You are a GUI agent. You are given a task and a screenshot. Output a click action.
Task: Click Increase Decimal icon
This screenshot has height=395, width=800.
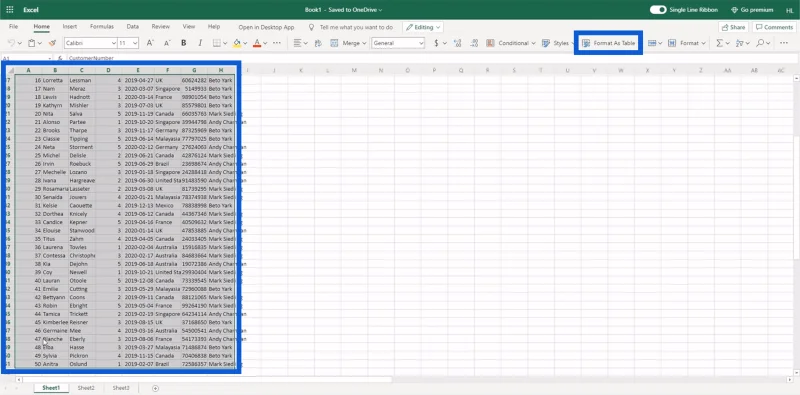point(457,43)
